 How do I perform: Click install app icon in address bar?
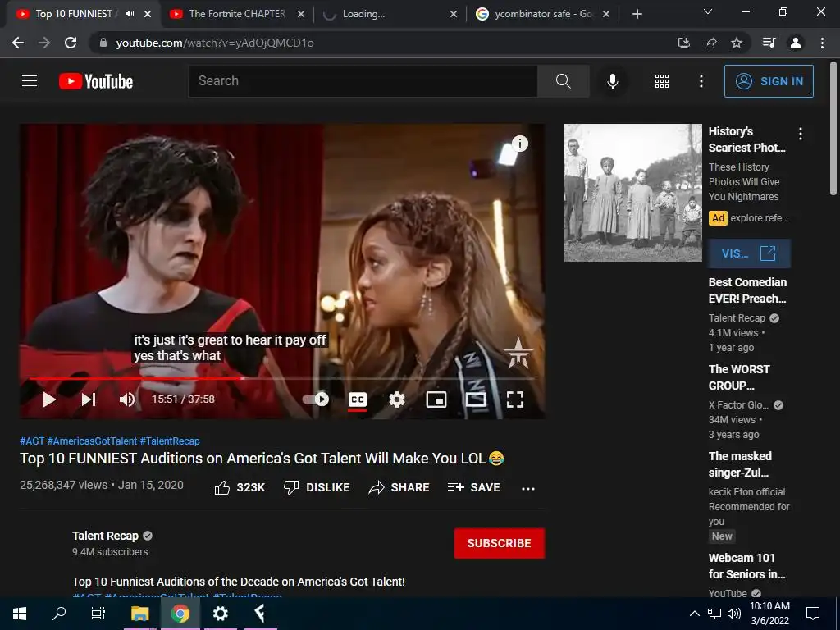[x=684, y=43]
